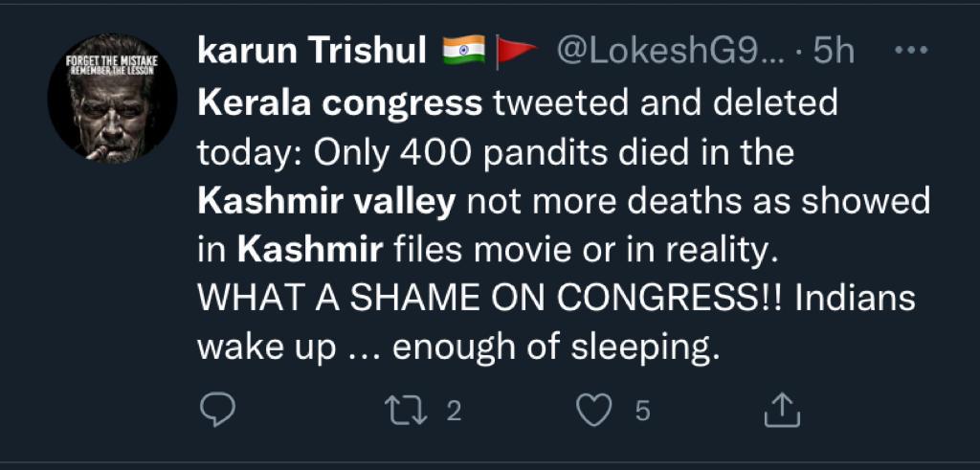
Task: Click the Indian flag emoji beside the name
Action: [464, 51]
